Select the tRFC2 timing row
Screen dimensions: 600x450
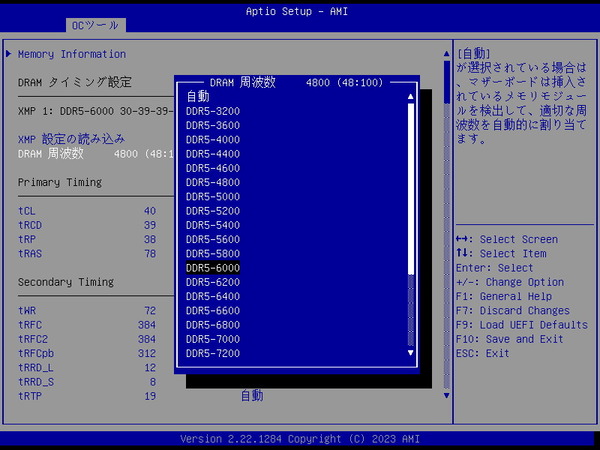[x=87, y=339]
